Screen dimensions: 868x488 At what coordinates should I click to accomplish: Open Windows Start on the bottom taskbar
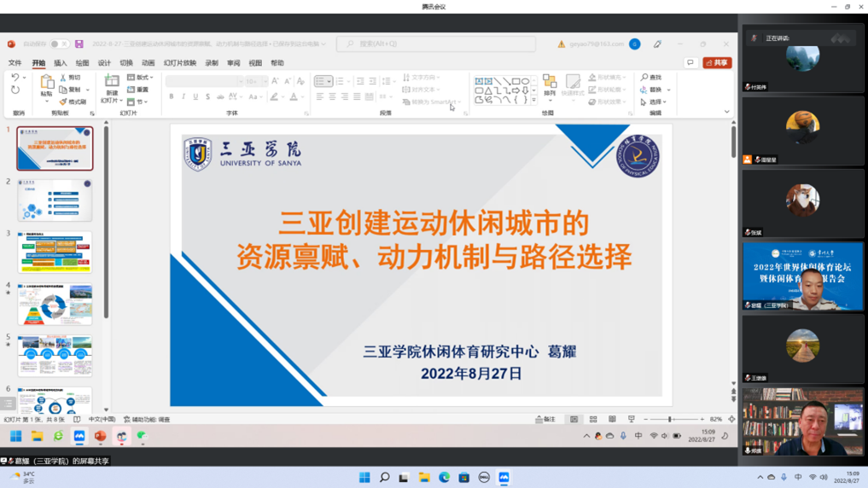click(x=364, y=478)
